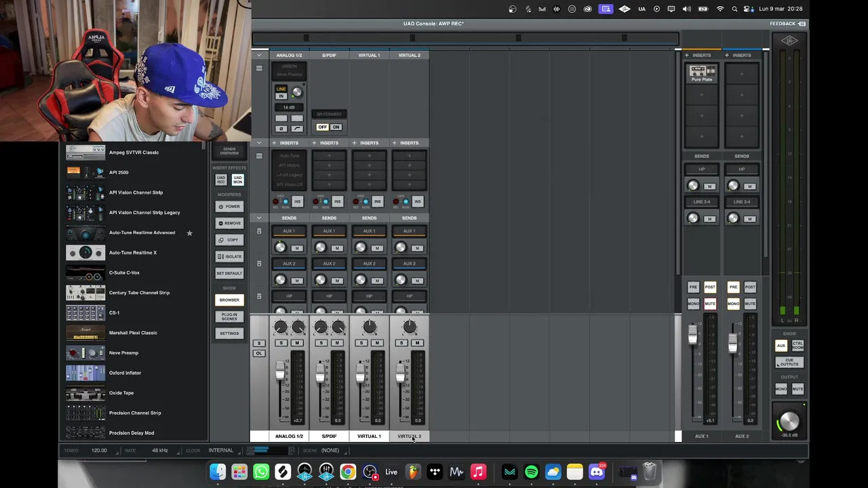Image resolution: width=868 pixels, height=488 pixels.
Task: Unfavorite Auto-Tune Realtime Advanced via star icon
Action: click(x=189, y=233)
